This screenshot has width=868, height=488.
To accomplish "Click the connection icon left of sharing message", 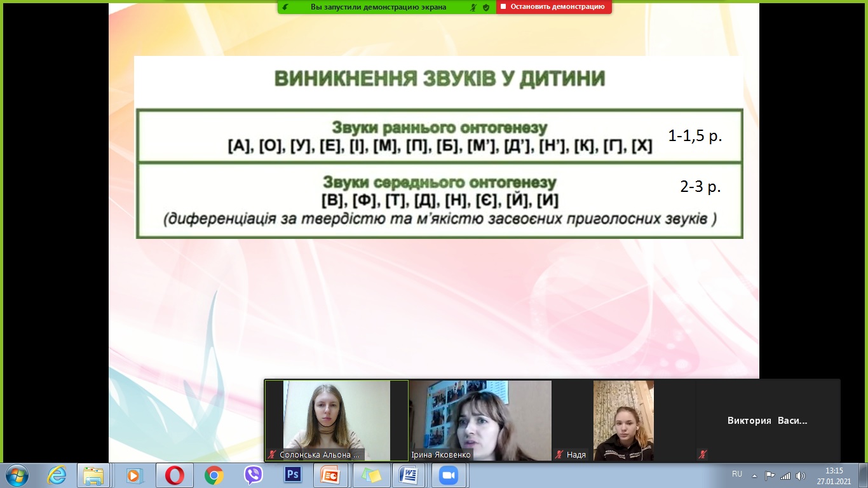I will point(285,8).
